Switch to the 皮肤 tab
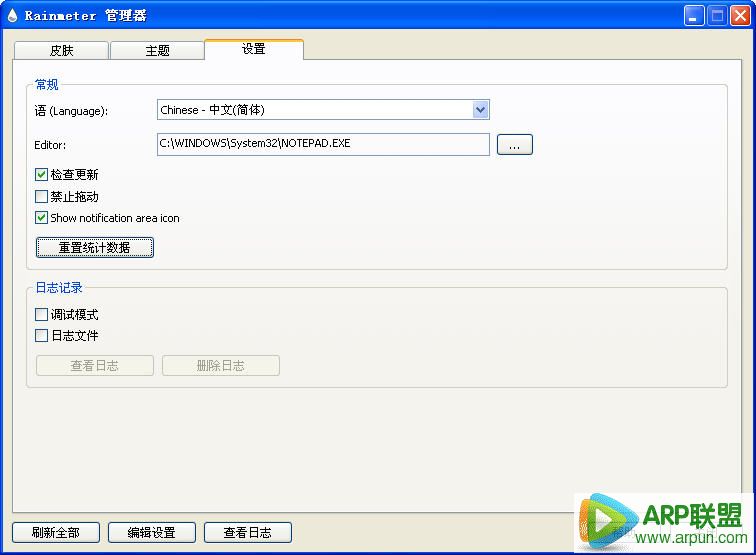This screenshot has width=756, height=555. coord(61,50)
